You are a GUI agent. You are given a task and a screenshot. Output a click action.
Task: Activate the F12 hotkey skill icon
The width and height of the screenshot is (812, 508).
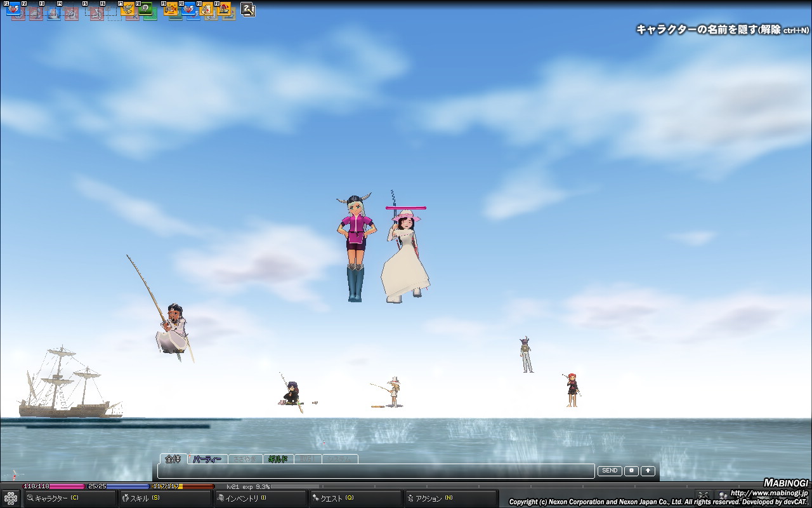pyautogui.click(x=224, y=10)
